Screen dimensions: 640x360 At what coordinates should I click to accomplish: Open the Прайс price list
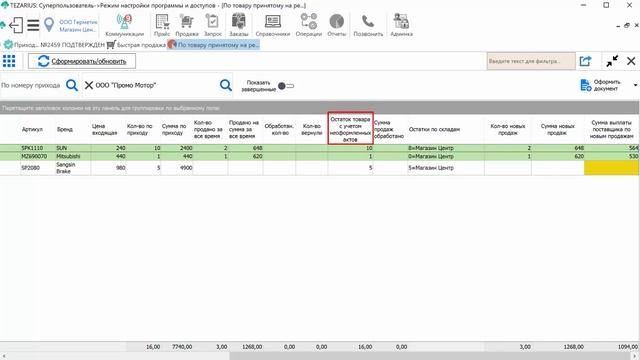(x=162, y=25)
